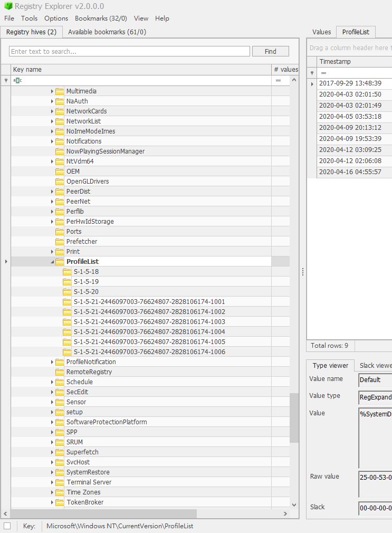
Task: Expand the Schedule key
Action: 52,382
